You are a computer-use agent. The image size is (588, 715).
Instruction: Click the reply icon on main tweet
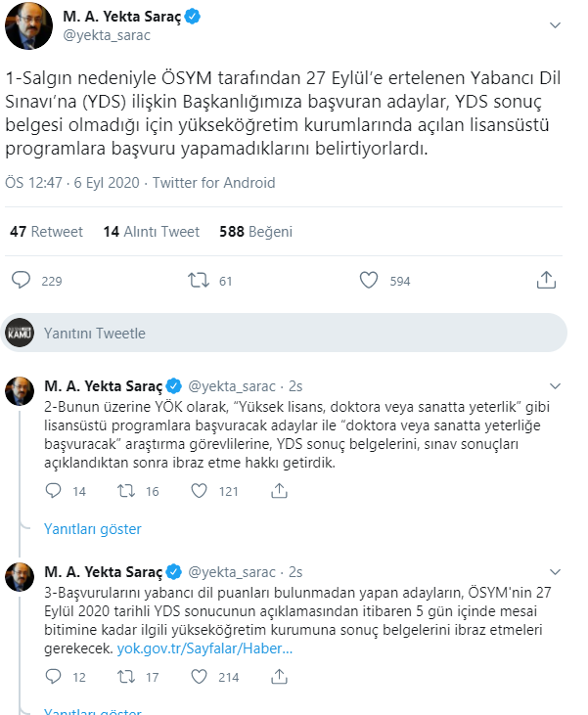click(21, 280)
